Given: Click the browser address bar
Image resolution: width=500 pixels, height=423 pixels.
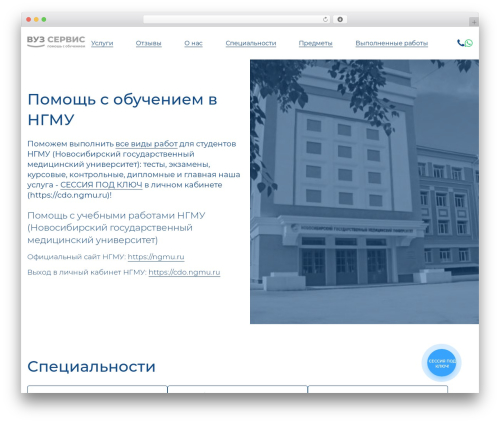Looking at the screenshot, I should click(237, 19).
